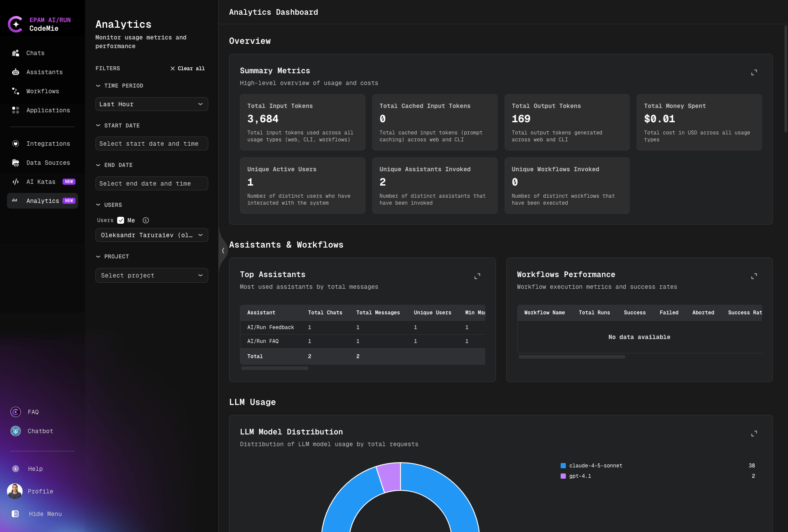Viewport: 788px width, 532px height.
Task: Open the Analytics page in the sidebar
Action: click(x=42, y=201)
